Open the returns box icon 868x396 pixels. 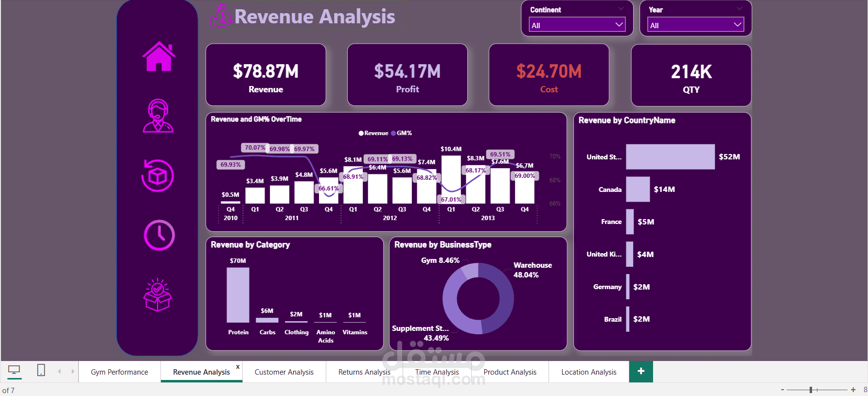158,175
